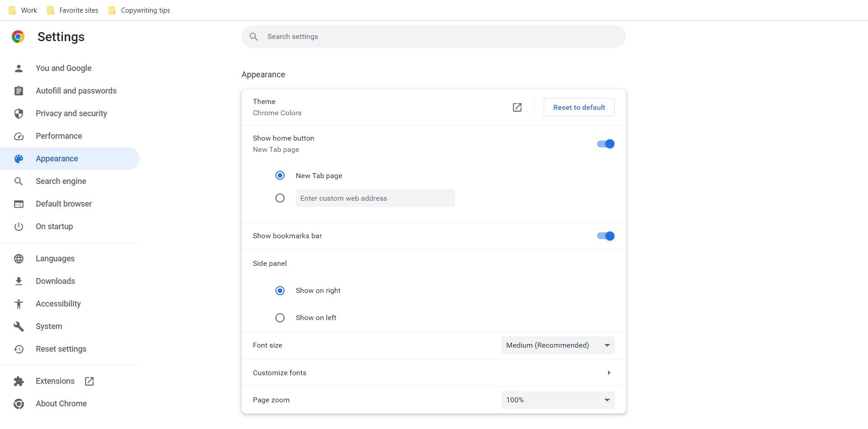This screenshot has width=868, height=429.
Task: Click the Appearance palette icon in sidebar
Action: click(19, 159)
